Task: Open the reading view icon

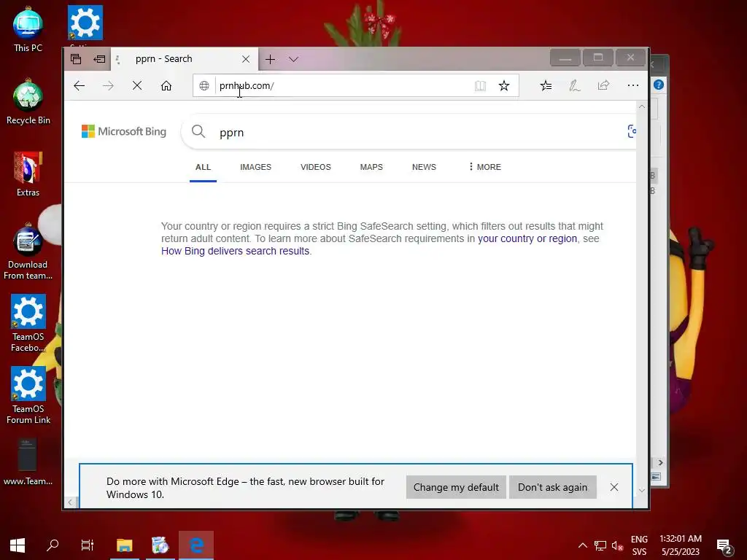Action: coord(480,86)
